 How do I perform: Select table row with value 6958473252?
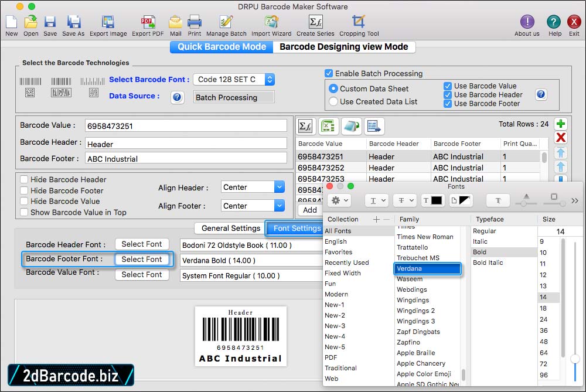point(418,168)
